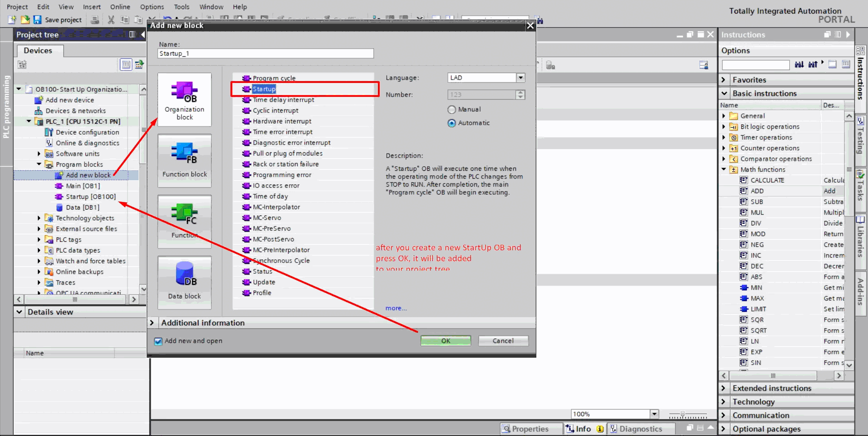Image resolution: width=868 pixels, height=436 pixels.
Task: Collapse the Program blocks tree node
Action: pos(39,164)
